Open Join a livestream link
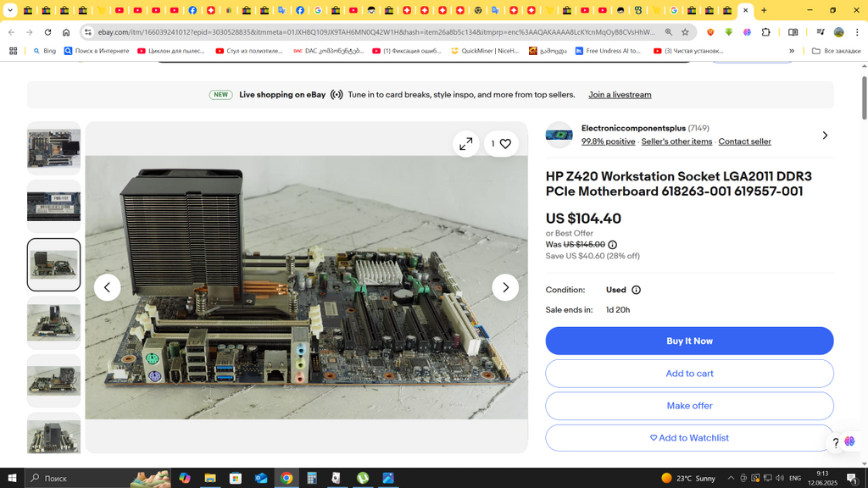The width and height of the screenshot is (868, 488). (x=620, y=95)
